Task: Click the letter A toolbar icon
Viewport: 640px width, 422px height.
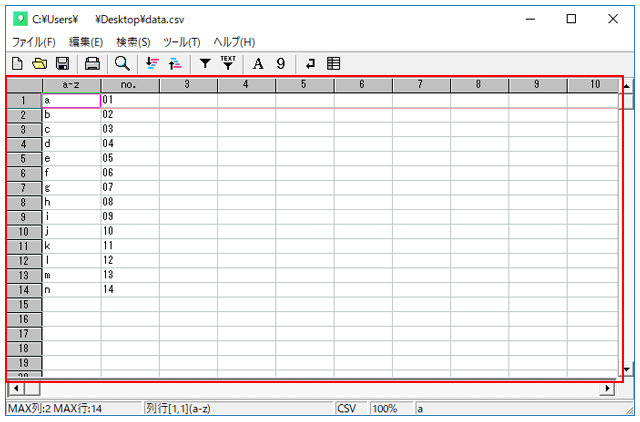Action: (258, 64)
